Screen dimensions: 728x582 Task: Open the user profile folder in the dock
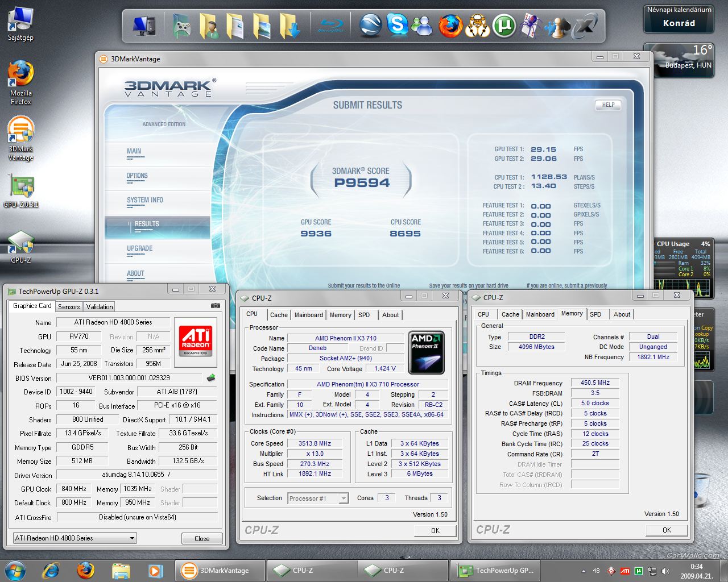[209, 26]
